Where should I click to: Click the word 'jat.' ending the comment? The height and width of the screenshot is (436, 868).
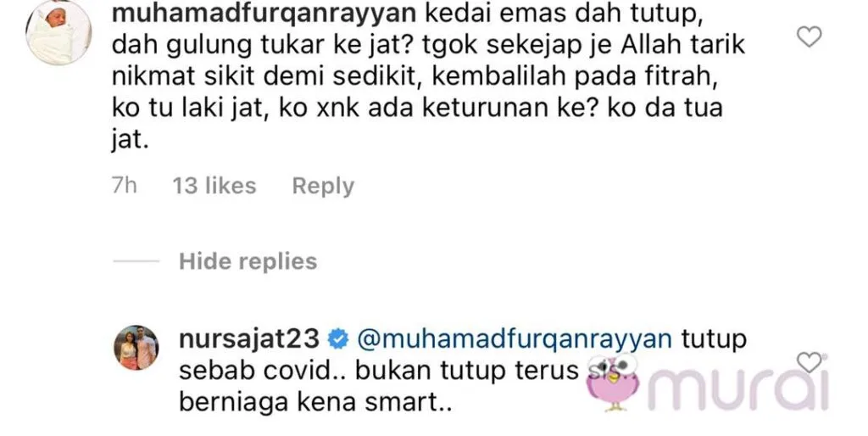point(131,140)
